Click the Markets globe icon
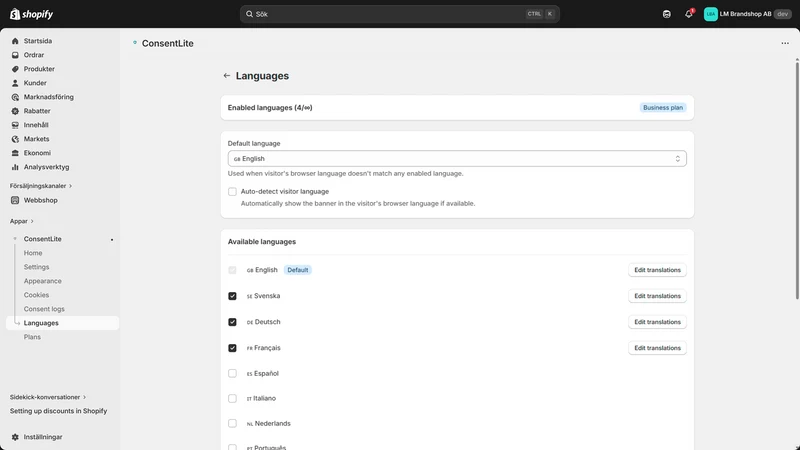The height and width of the screenshot is (450, 800). point(15,139)
